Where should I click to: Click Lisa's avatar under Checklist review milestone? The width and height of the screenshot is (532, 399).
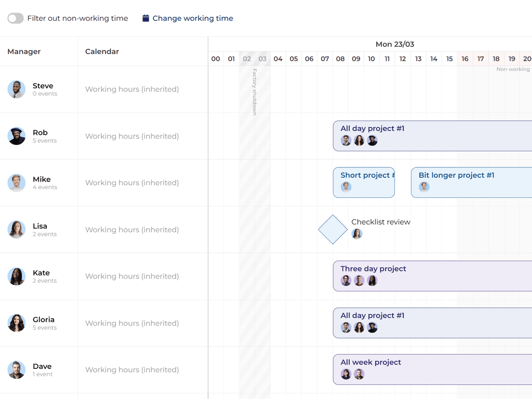[357, 234]
